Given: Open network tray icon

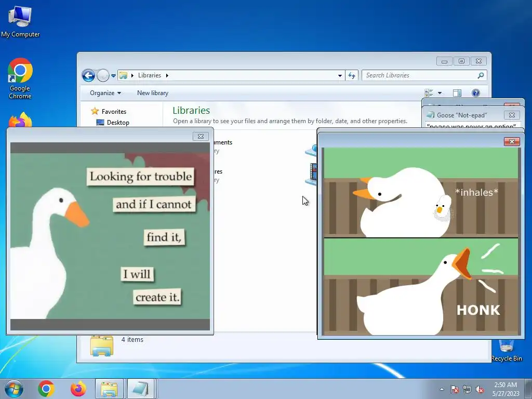Looking at the screenshot, I should [467, 389].
